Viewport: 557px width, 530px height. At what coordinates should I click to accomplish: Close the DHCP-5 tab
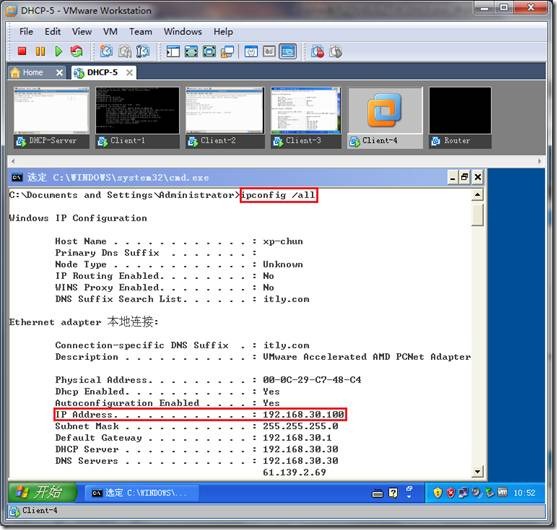(x=130, y=73)
